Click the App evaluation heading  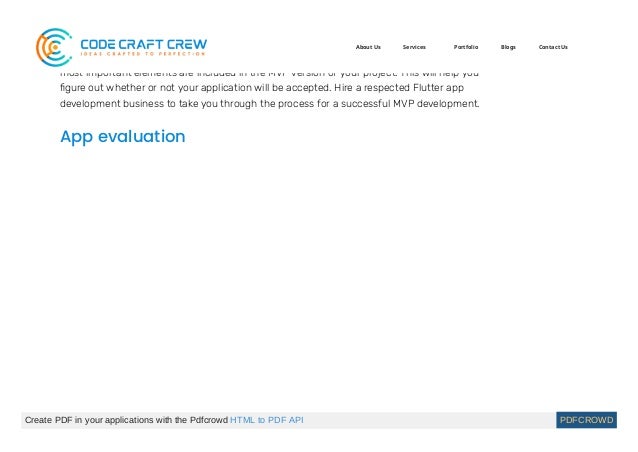pos(123,137)
